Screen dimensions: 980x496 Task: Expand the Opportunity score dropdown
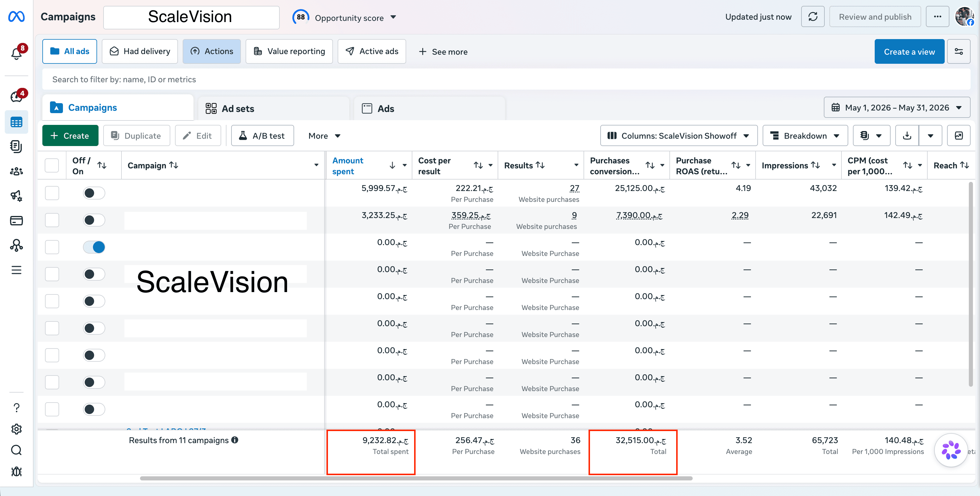[x=393, y=17]
